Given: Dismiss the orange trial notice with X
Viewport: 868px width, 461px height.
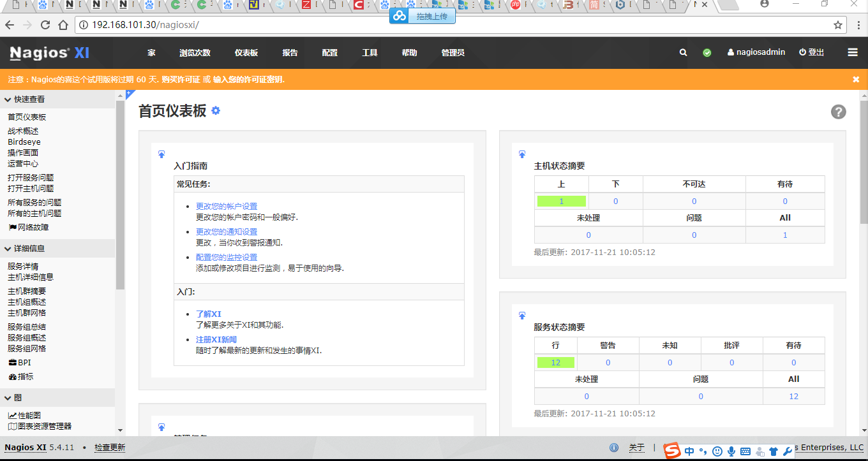Looking at the screenshot, I should coord(856,79).
